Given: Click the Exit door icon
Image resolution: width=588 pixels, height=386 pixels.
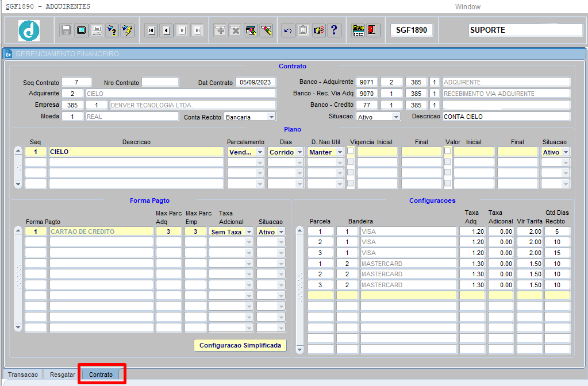Looking at the screenshot, I should [372, 30].
